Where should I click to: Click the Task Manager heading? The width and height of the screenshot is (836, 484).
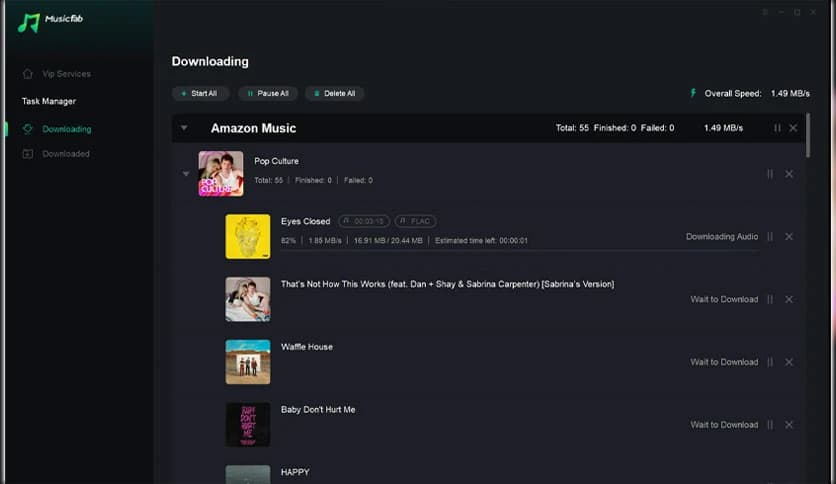click(x=49, y=101)
